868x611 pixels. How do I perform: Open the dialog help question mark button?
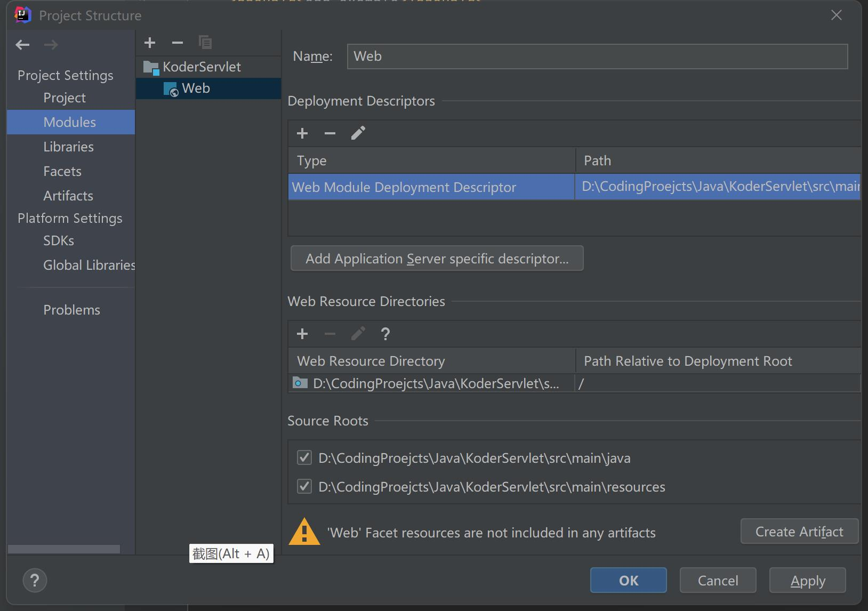pyautogui.click(x=35, y=581)
